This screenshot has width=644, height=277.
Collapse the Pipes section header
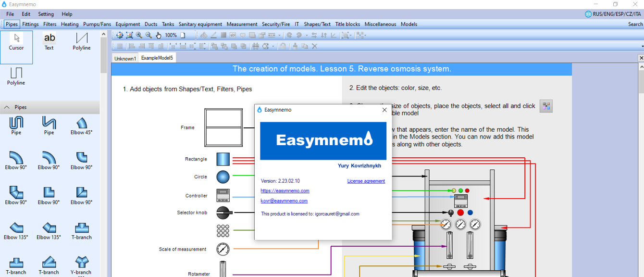pyautogui.click(x=50, y=107)
